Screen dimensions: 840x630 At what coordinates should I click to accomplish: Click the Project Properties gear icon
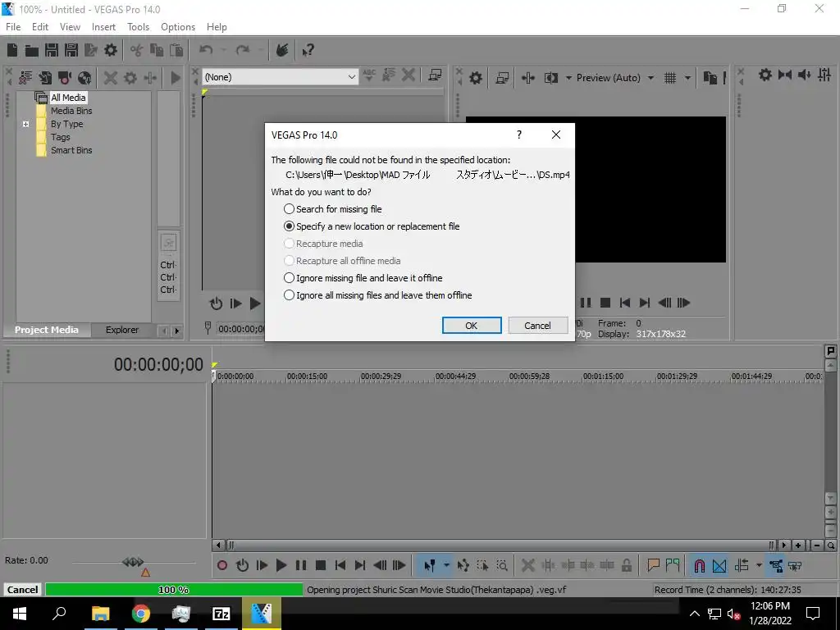(111, 50)
